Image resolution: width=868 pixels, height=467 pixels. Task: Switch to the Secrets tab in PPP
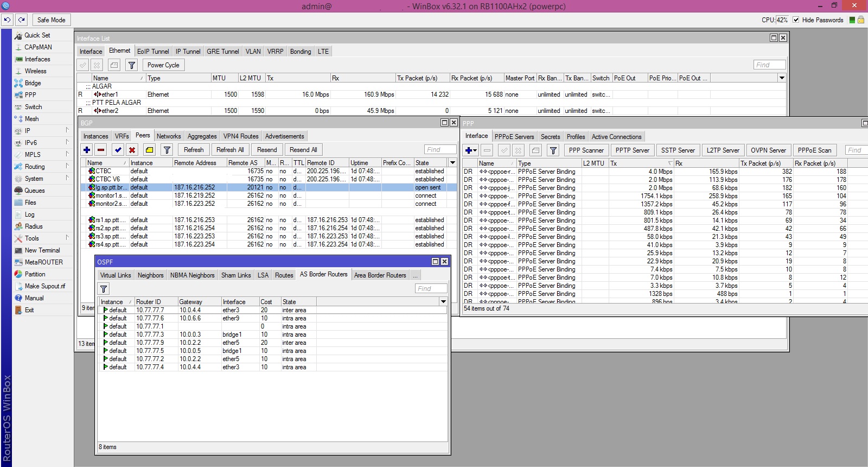[x=550, y=137]
